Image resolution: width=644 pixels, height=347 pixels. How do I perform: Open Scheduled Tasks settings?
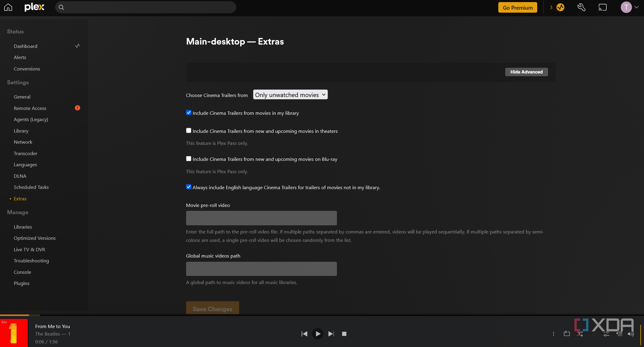(31, 187)
